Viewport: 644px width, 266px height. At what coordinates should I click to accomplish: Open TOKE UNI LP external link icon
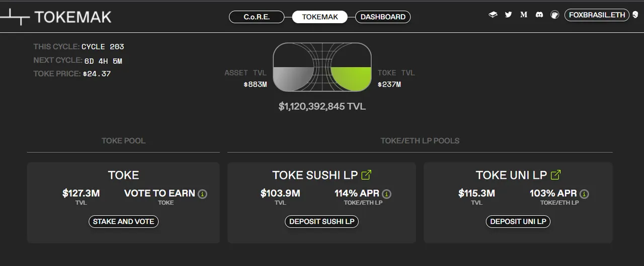pos(555,175)
